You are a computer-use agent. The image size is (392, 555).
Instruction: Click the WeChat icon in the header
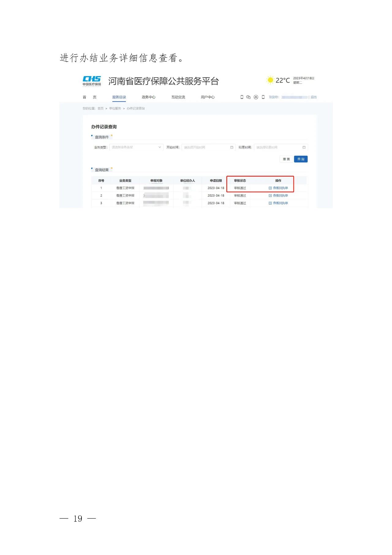point(248,97)
